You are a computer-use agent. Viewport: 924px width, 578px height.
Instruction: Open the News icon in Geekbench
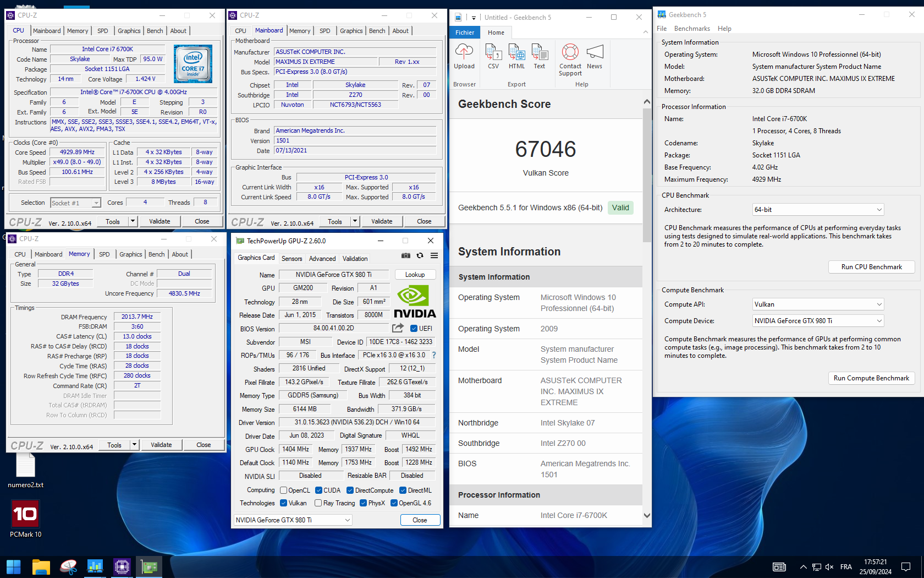(595, 56)
